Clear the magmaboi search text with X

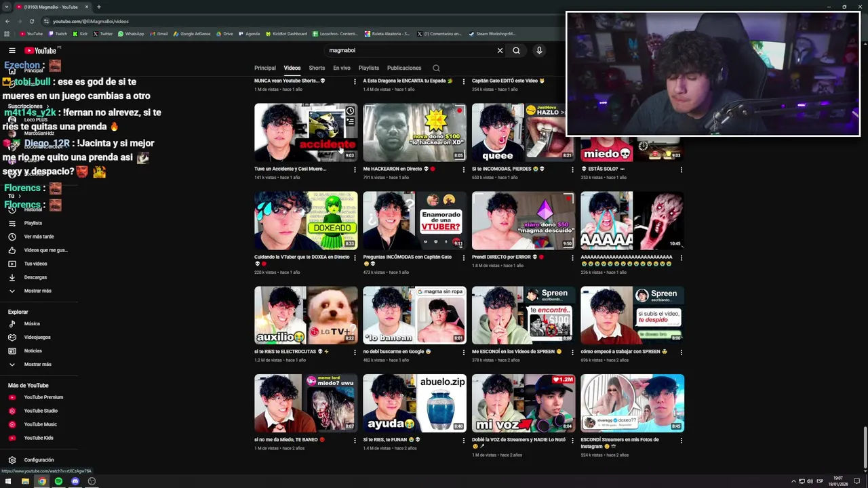(500, 50)
